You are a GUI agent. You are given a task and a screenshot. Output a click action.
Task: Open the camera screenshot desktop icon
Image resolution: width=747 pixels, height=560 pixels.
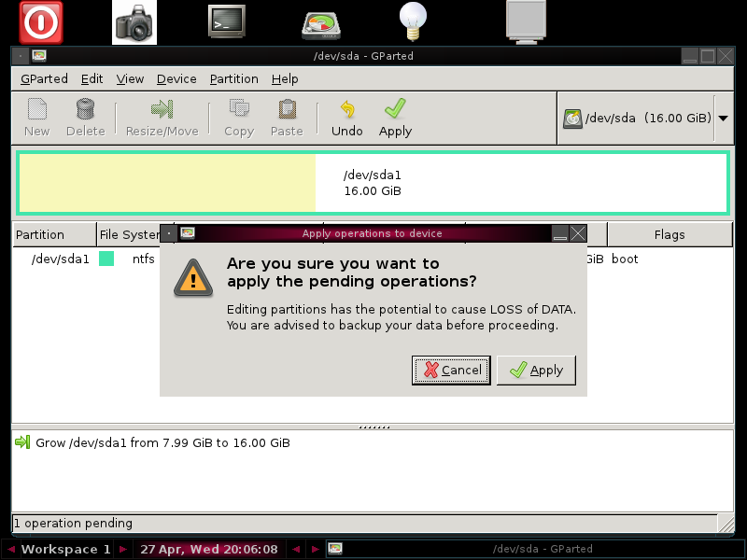click(134, 22)
